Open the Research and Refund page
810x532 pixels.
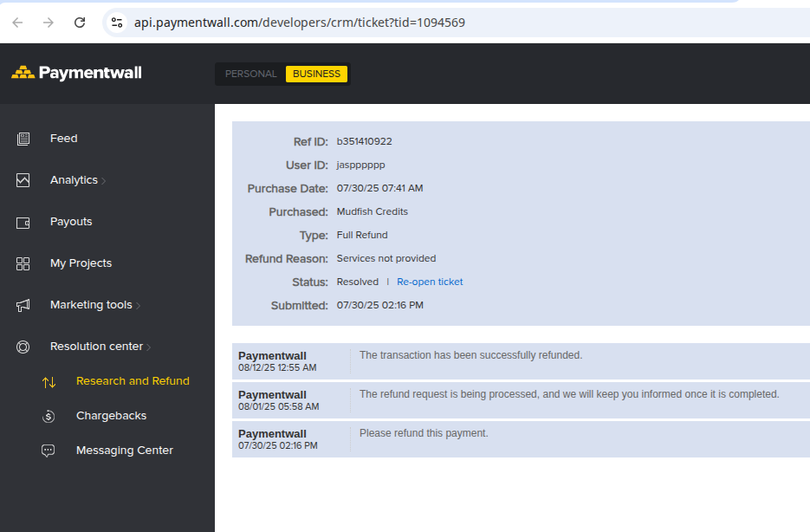pyautogui.click(x=133, y=380)
